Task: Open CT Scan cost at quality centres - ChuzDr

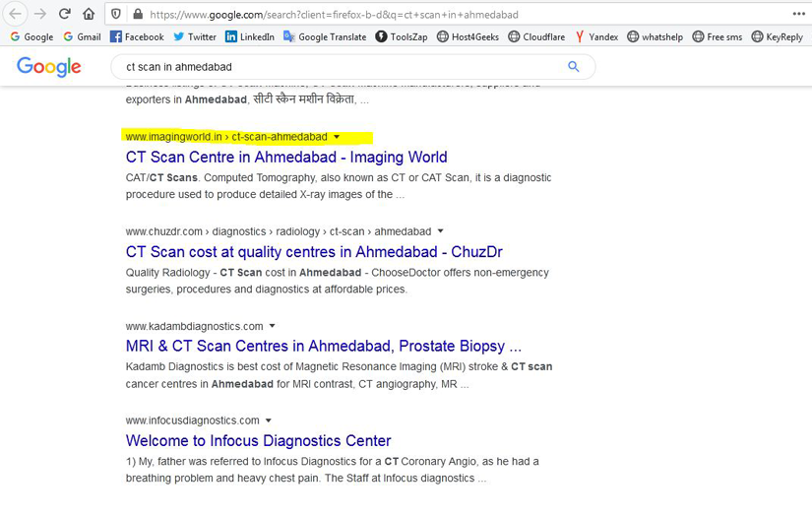Action: click(314, 252)
